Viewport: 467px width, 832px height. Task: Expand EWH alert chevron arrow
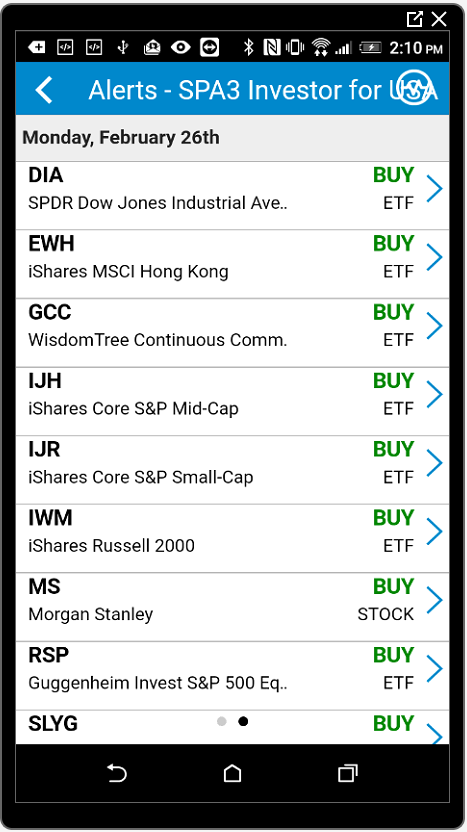click(x=435, y=257)
